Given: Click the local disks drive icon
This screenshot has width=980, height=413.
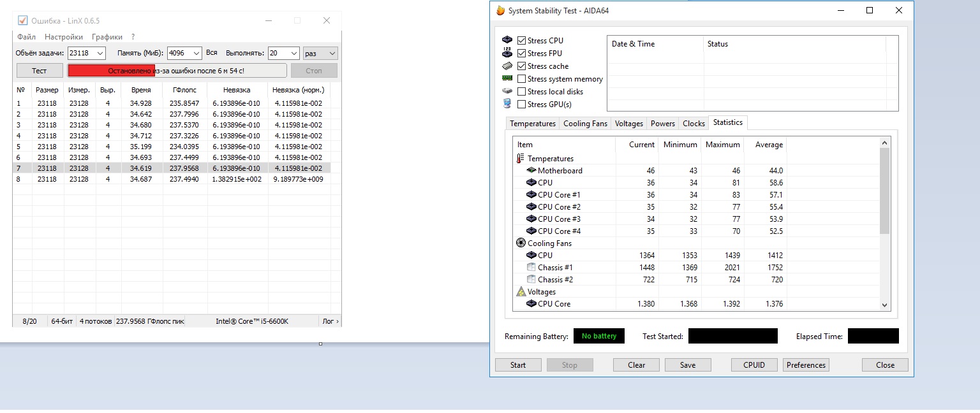Looking at the screenshot, I should (507, 91).
